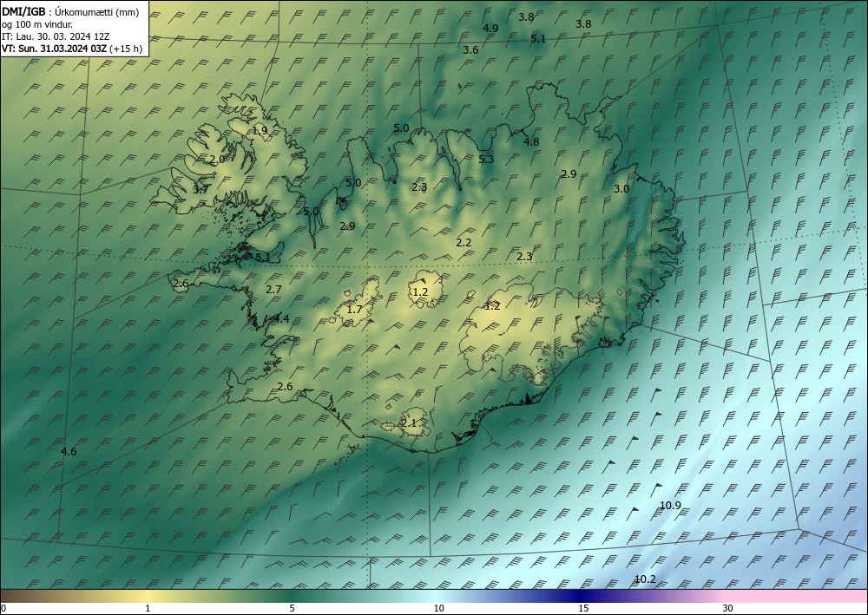This screenshot has width=868, height=615.
Task: Click the 4.4 value near the southwest coast
Action: [281, 318]
